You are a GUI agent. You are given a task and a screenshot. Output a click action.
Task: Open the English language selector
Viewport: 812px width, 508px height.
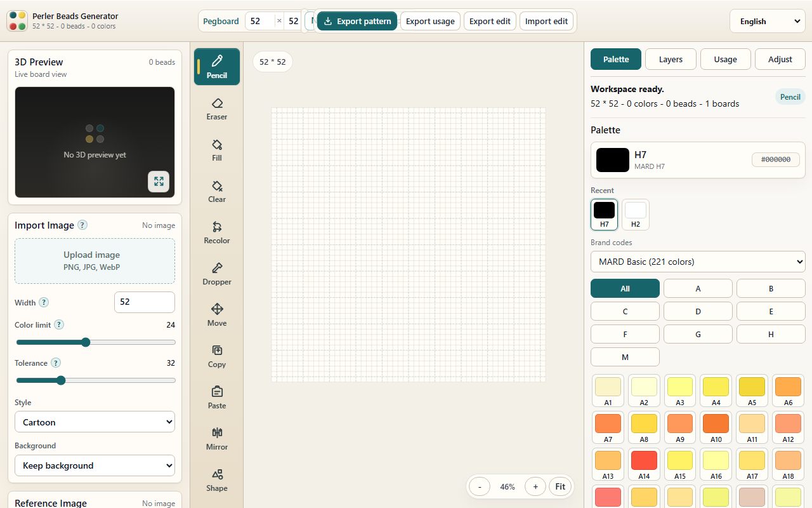(767, 21)
